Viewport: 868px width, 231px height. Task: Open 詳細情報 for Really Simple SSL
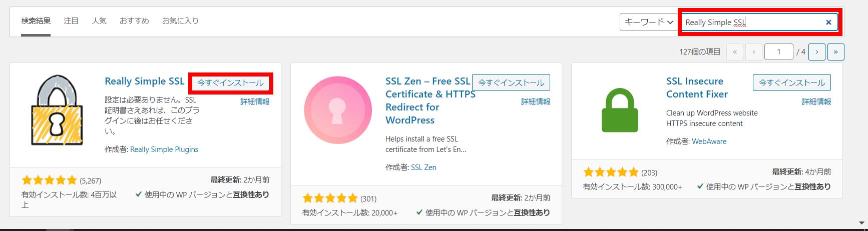[x=255, y=101]
